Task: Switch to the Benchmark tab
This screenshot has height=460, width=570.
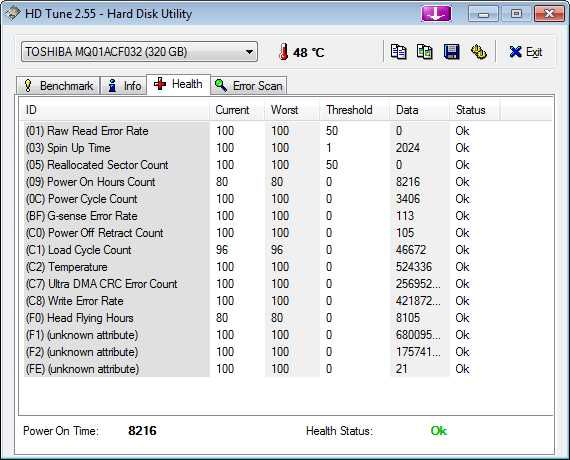Action: coord(58,86)
